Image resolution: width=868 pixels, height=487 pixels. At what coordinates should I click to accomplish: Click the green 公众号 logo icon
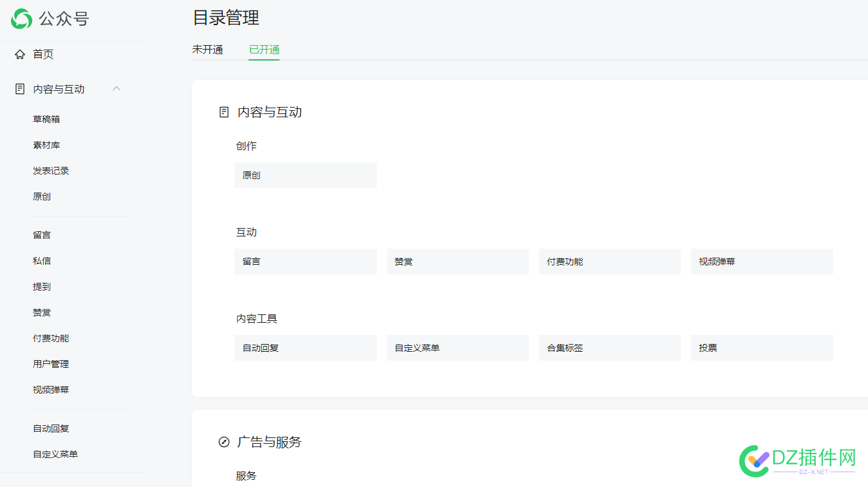click(21, 19)
